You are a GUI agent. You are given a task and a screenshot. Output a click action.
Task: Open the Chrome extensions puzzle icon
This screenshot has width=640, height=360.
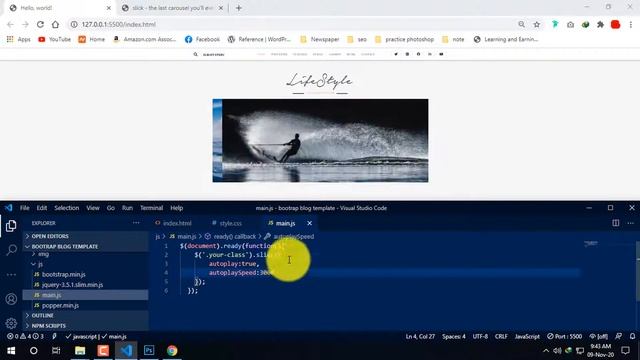pos(600,24)
